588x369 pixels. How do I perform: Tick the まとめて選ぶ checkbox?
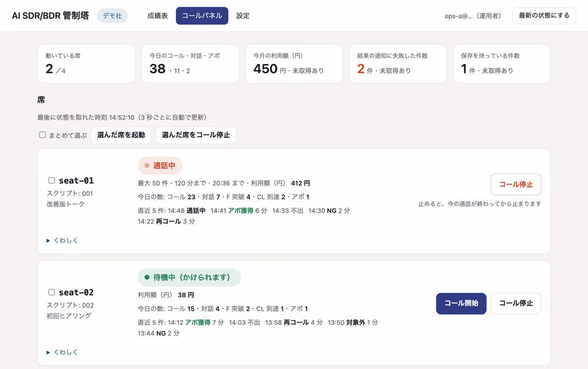click(42, 135)
